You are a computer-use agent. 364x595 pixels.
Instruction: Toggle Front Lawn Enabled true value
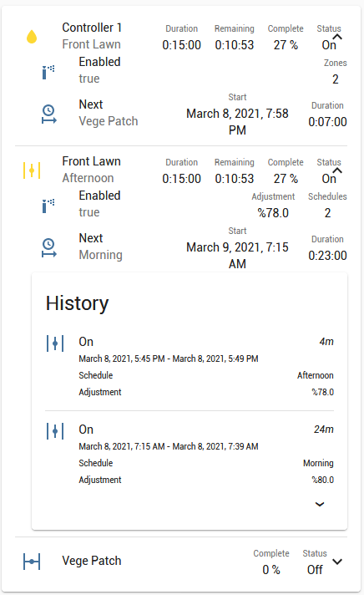pos(89,212)
